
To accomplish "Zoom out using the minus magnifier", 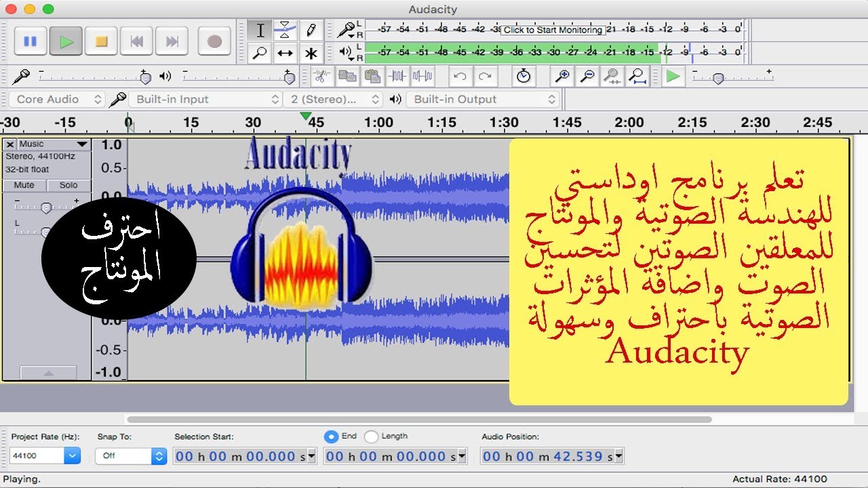I will click(587, 76).
